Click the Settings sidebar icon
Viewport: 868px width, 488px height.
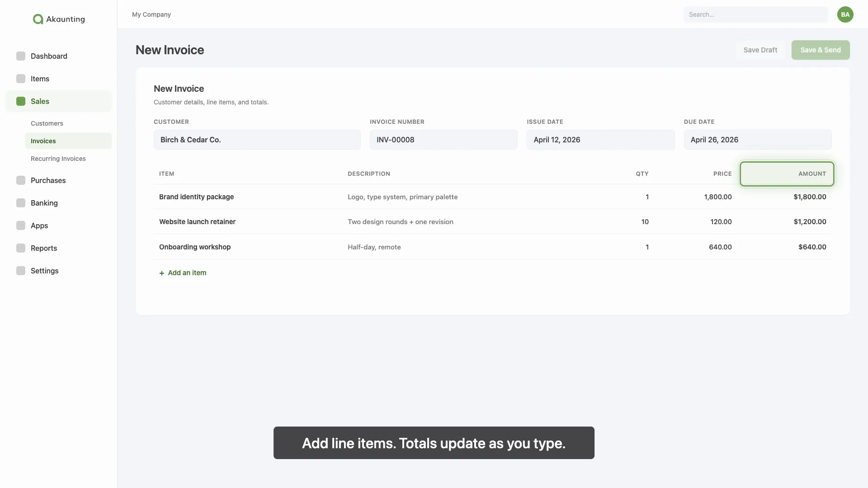click(21, 271)
